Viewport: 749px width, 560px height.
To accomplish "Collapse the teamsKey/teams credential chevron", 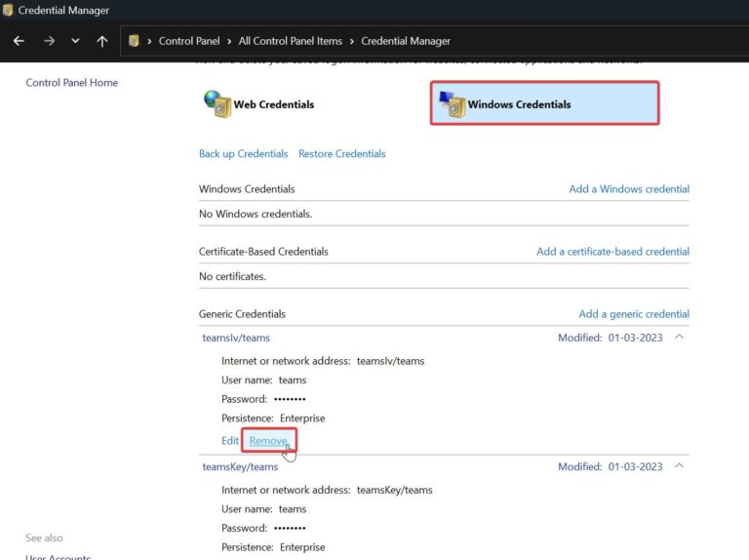I will pyautogui.click(x=679, y=466).
